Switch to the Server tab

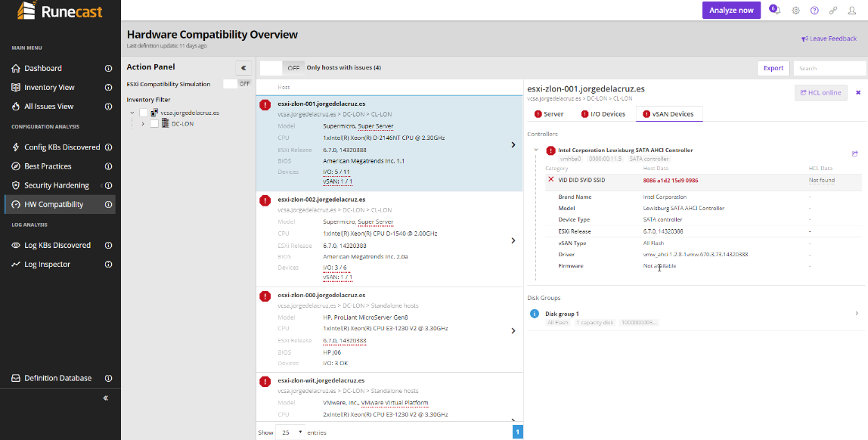(x=549, y=114)
